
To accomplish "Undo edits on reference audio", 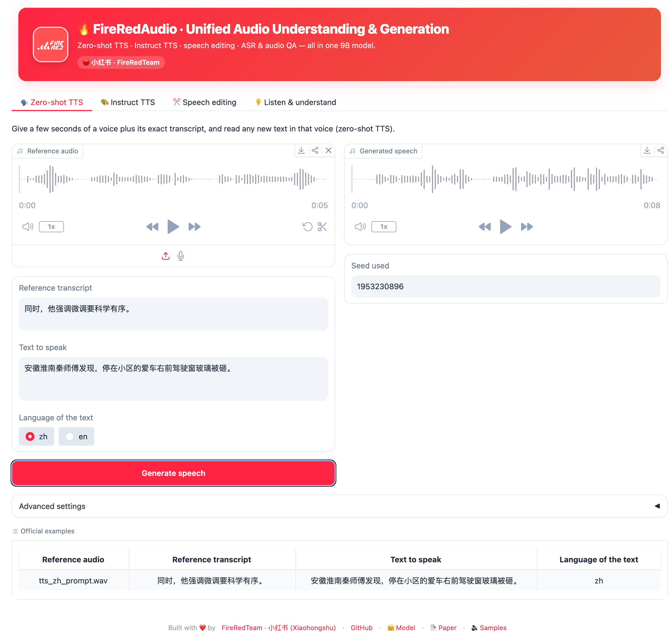I will coord(307,226).
